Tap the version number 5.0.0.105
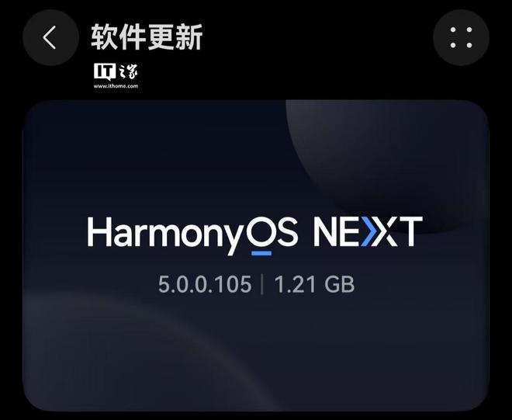 click(205, 284)
